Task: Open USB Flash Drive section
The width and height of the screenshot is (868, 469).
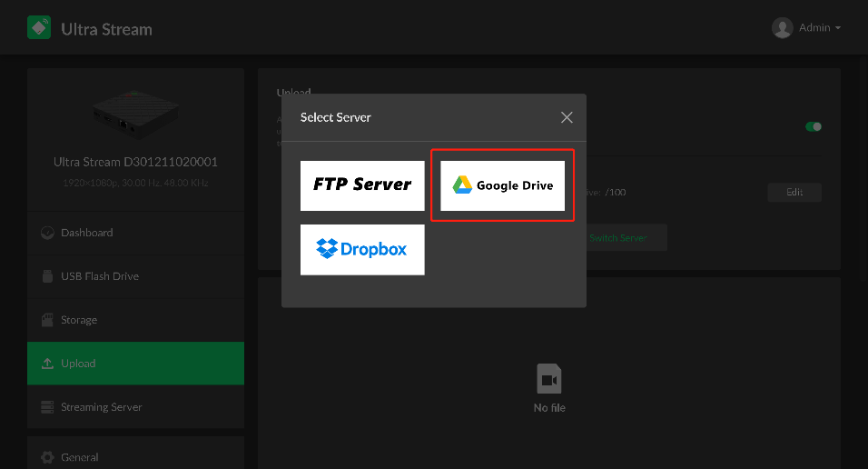Action: coord(135,276)
